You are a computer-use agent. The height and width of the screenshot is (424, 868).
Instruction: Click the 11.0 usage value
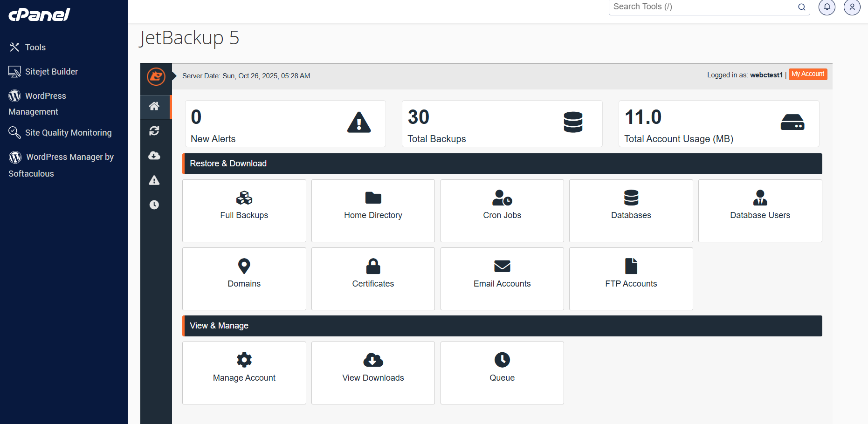(x=643, y=117)
